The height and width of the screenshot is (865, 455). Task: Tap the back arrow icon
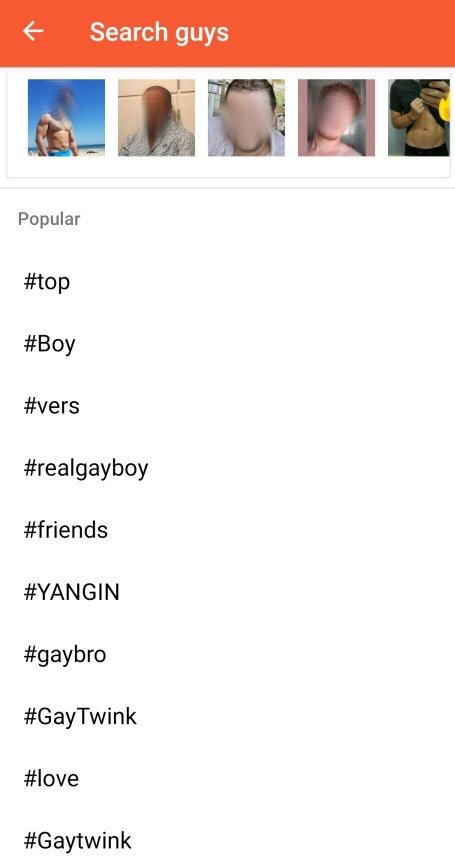point(33,32)
